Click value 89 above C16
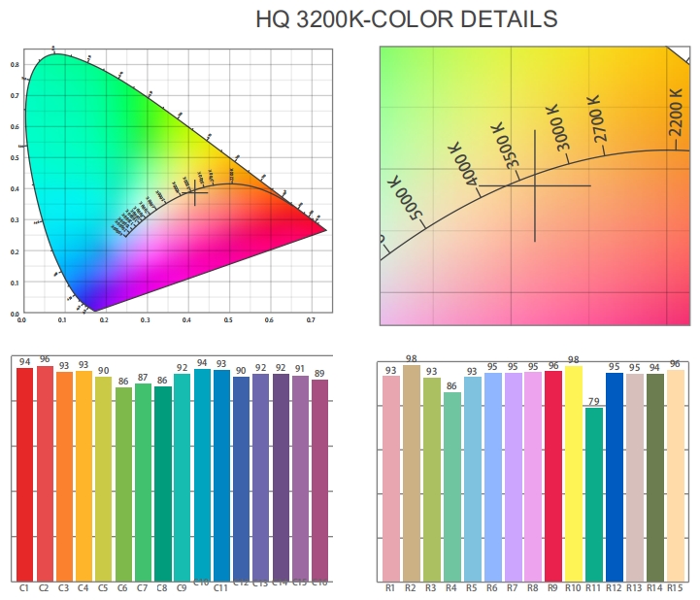700x600 pixels. point(319,373)
